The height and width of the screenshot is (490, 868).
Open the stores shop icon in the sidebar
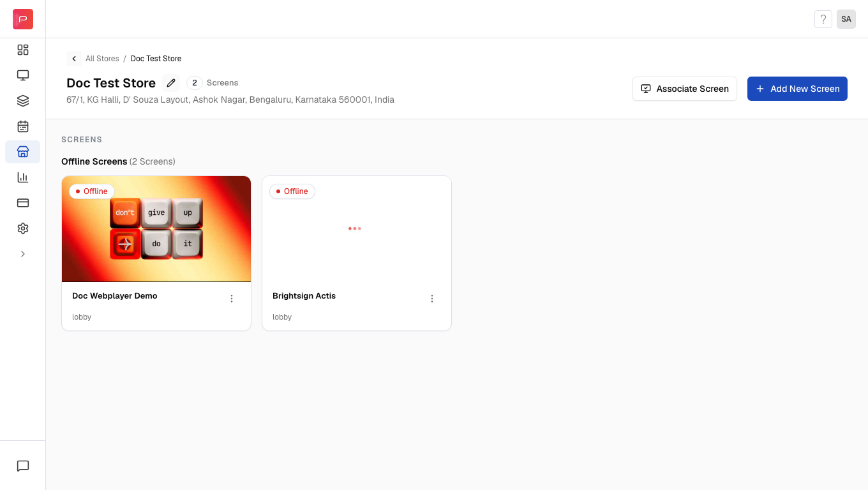[x=23, y=152]
